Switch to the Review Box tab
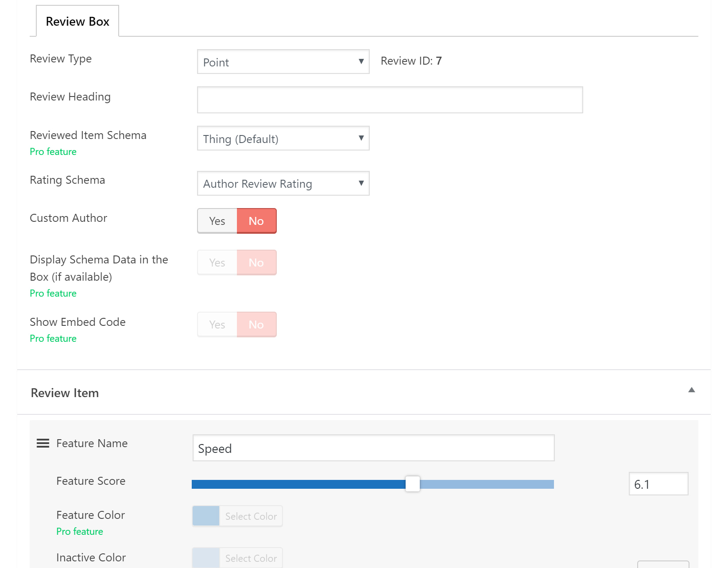 (77, 21)
